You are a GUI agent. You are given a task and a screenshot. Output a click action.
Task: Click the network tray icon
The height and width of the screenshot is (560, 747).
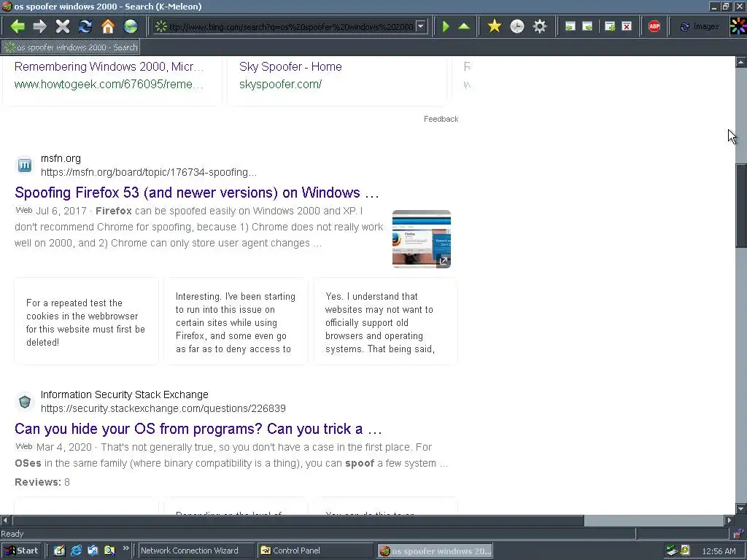(x=672, y=551)
